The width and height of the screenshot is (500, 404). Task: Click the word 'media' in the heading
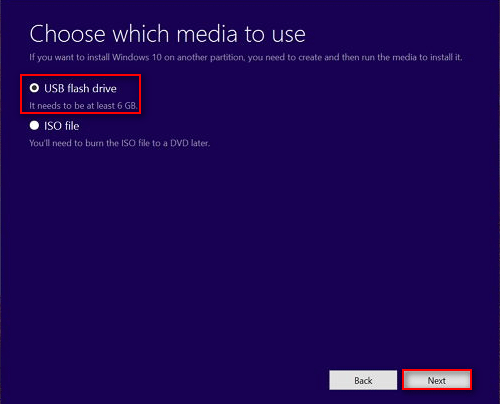(x=207, y=34)
